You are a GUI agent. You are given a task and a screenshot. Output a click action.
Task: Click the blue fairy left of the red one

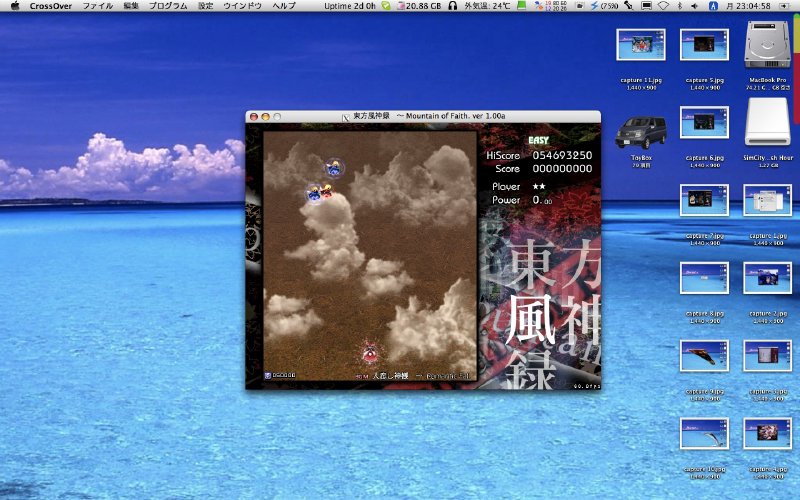pos(314,194)
